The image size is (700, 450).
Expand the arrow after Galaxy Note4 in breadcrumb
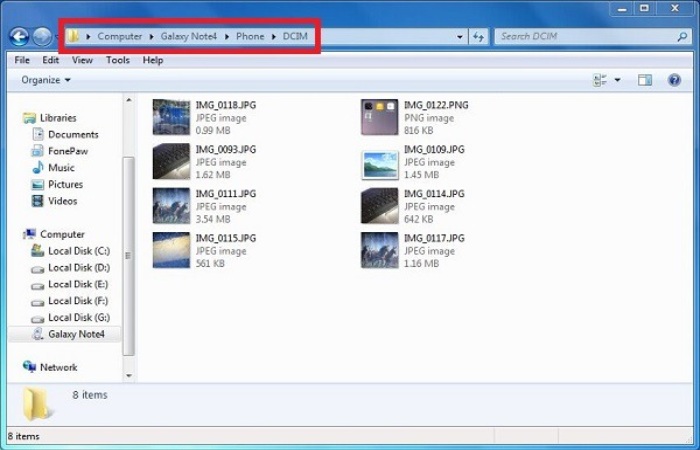click(x=227, y=37)
